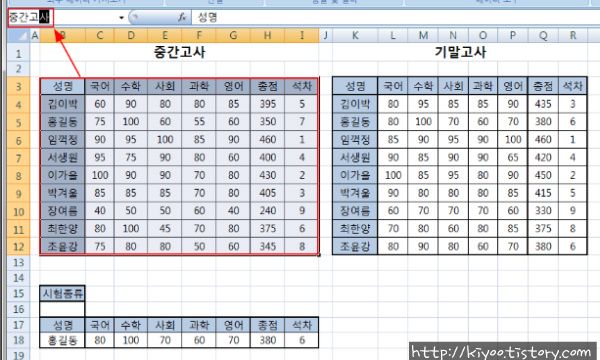This screenshot has width=600, height=360.
Task: Select column A header
Action: click(x=35, y=36)
